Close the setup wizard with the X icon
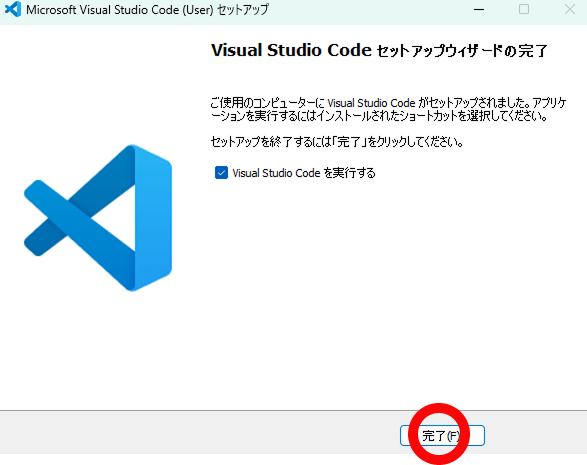587x465 pixels. point(570,9)
